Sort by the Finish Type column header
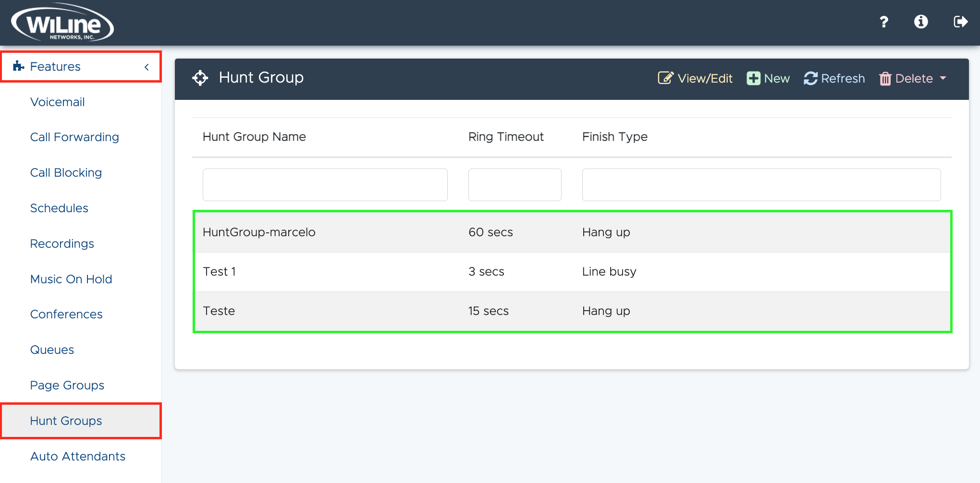This screenshot has width=980, height=483. pos(614,137)
